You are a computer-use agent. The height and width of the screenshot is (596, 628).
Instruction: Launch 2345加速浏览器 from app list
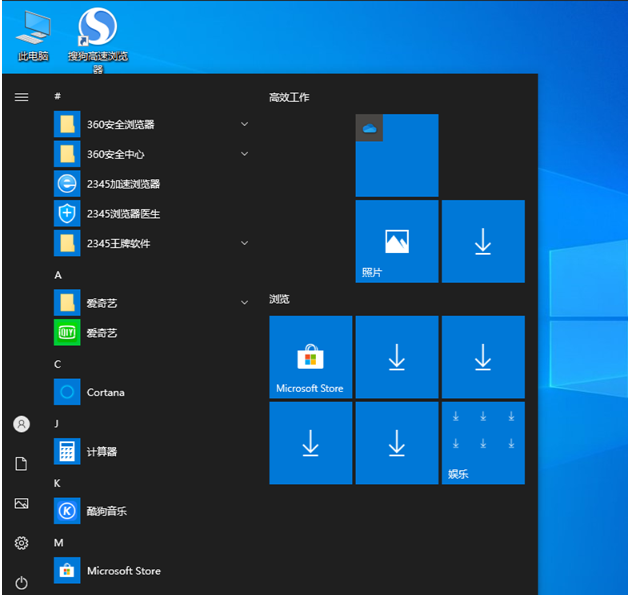[x=122, y=184]
